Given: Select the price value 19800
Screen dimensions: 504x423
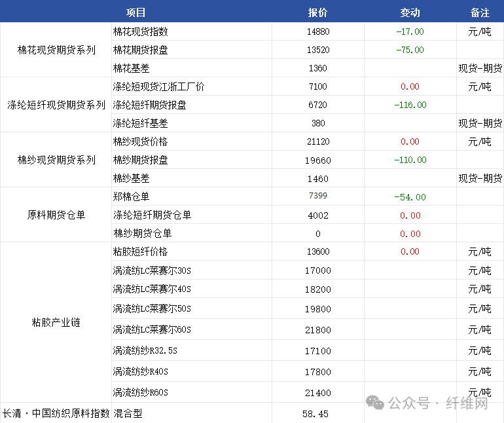Looking at the screenshot, I should tap(318, 309).
